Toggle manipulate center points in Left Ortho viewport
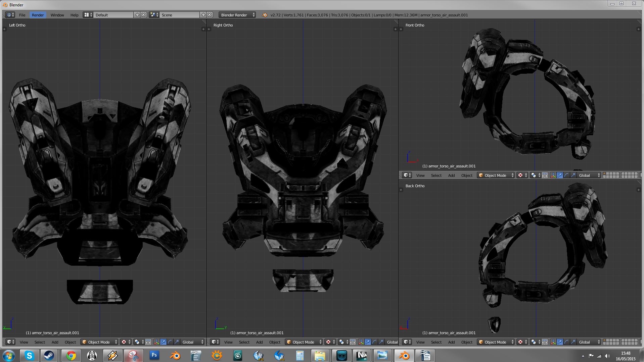This screenshot has height=362, width=644. coord(148,342)
